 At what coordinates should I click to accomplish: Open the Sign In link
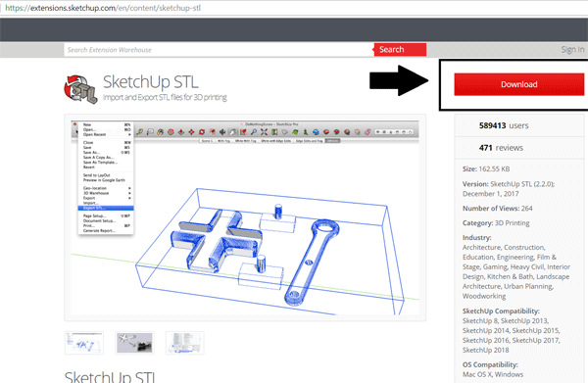click(572, 50)
